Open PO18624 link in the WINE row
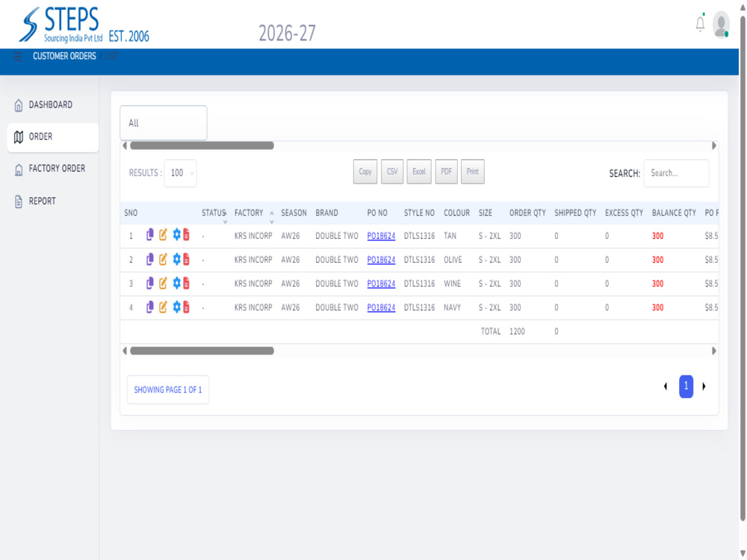Image resolution: width=747 pixels, height=560 pixels. click(x=381, y=283)
